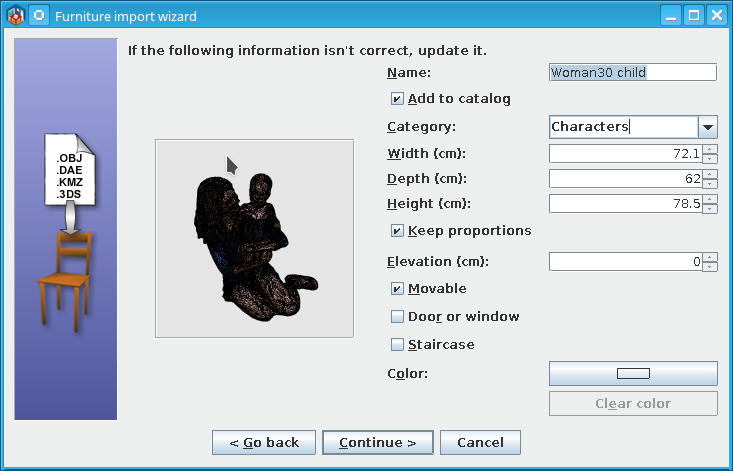Viewport: 733px width, 471px height.
Task: Click the Width (cm) value field
Action: (x=625, y=154)
